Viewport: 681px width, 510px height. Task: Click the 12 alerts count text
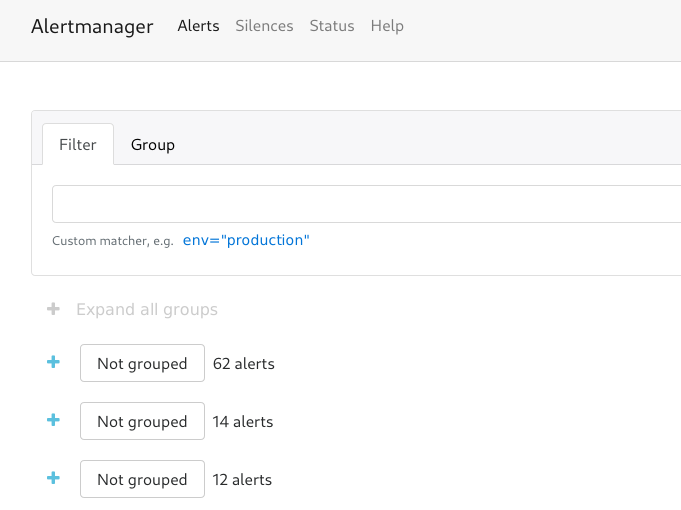click(242, 480)
